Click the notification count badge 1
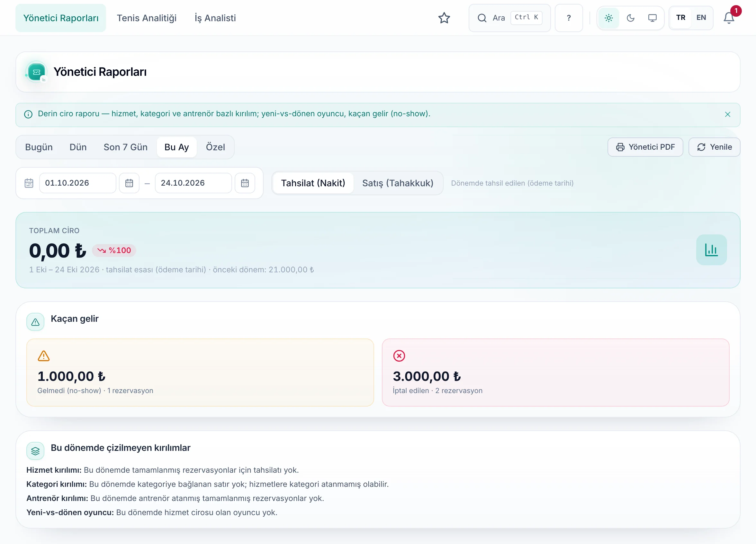 coord(736,11)
